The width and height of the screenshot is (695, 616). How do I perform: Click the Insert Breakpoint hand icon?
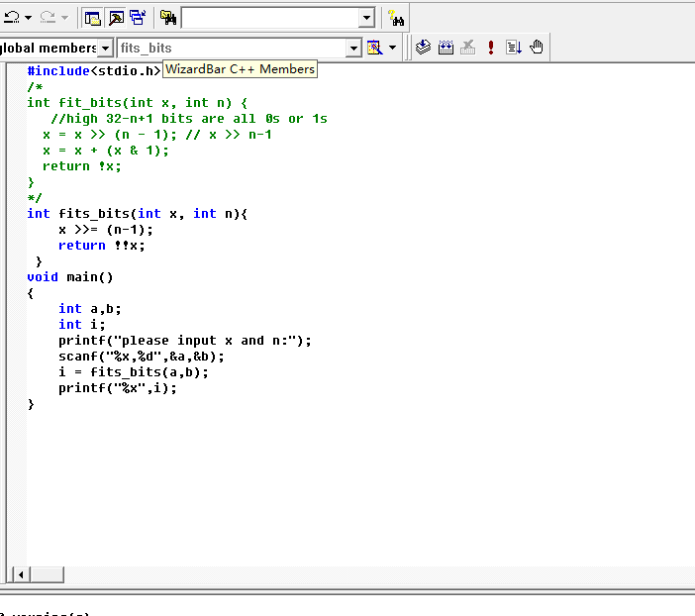537,47
